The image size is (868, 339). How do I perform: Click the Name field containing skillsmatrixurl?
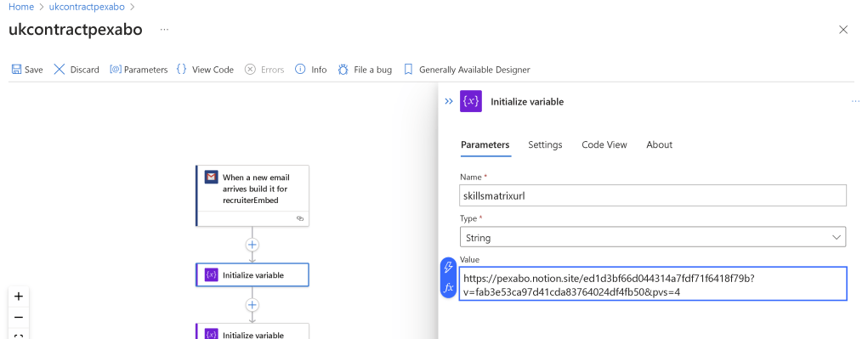(653, 195)
